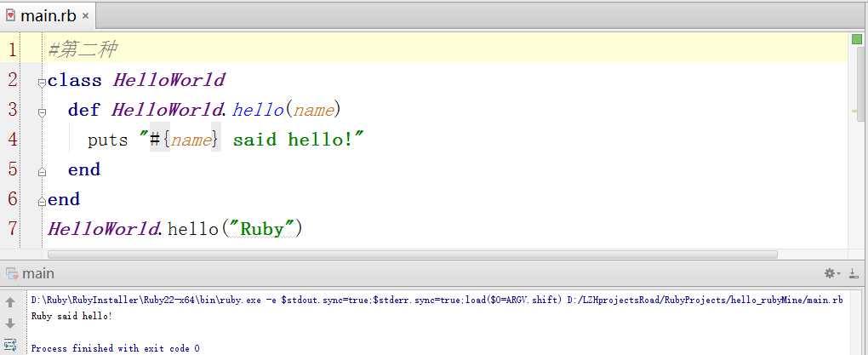The image size is (868, 355).
Task: Collapse the class HelloWorld fold marker
Action: (42, 83)
